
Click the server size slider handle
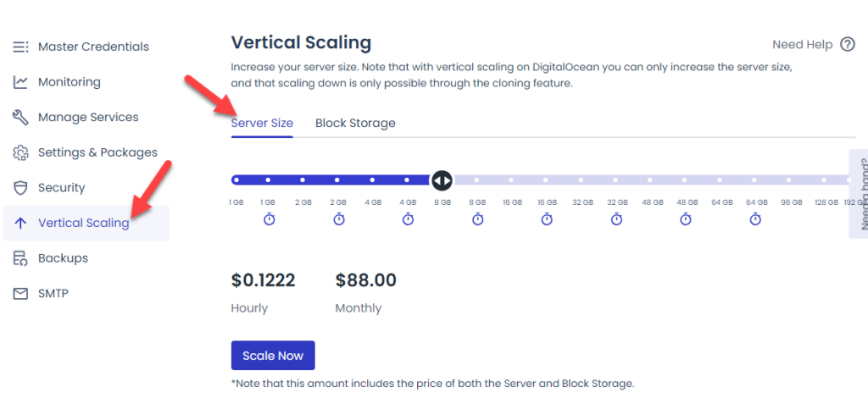tap(442, 180)
